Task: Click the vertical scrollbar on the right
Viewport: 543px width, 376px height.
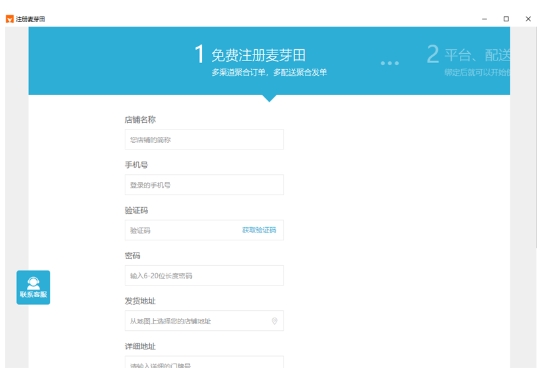Action: point(536,138)
